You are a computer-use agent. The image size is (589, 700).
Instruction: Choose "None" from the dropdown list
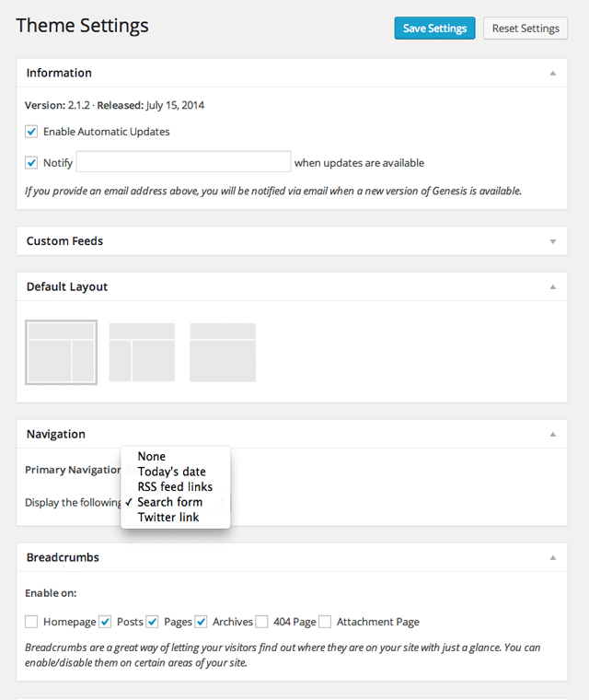pyautogui.click(x=152, y=457)
